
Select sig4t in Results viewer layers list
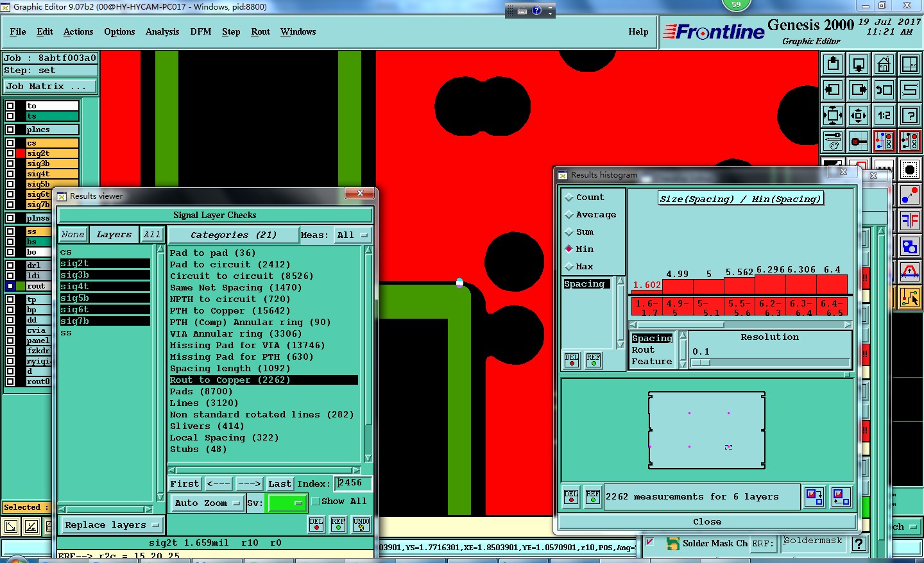[105, 287]
